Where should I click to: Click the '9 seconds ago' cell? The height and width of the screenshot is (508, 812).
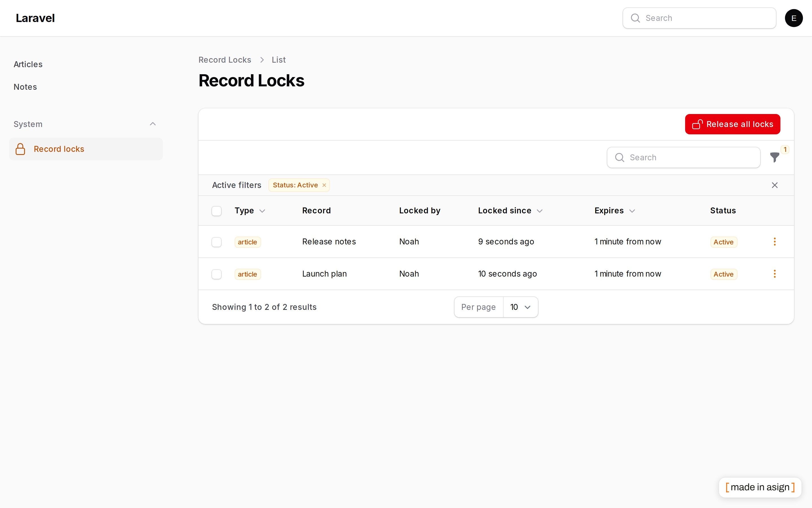[506, 242]
